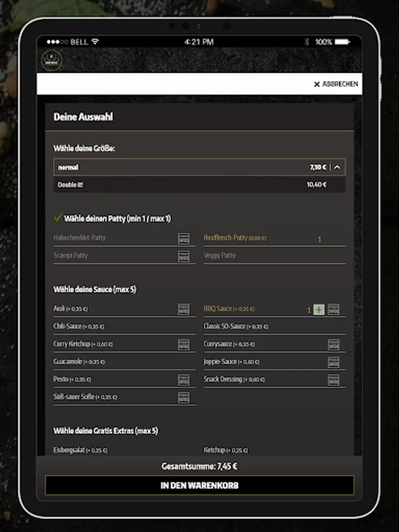This screenshot has height=532, width=399.
Task: Click the green checkmark beside patty heading
Action: [58, 218]
